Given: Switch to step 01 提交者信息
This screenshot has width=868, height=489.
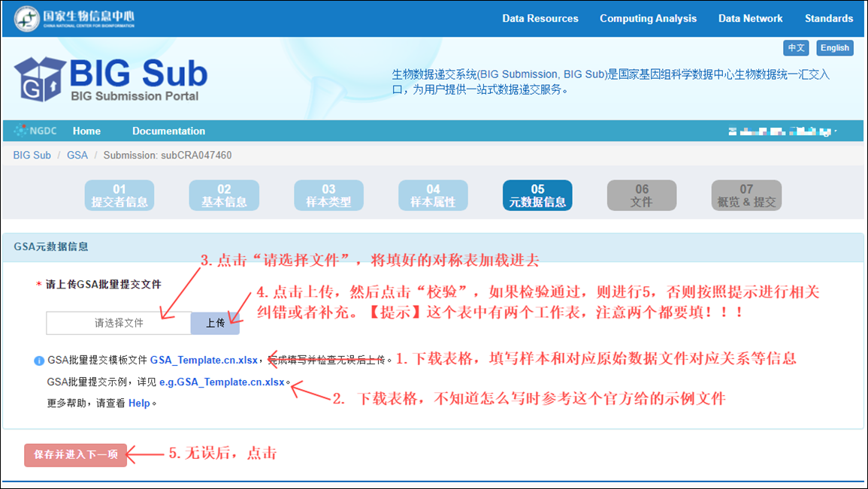Looking at the screenshot, I should tap(119, 195).
